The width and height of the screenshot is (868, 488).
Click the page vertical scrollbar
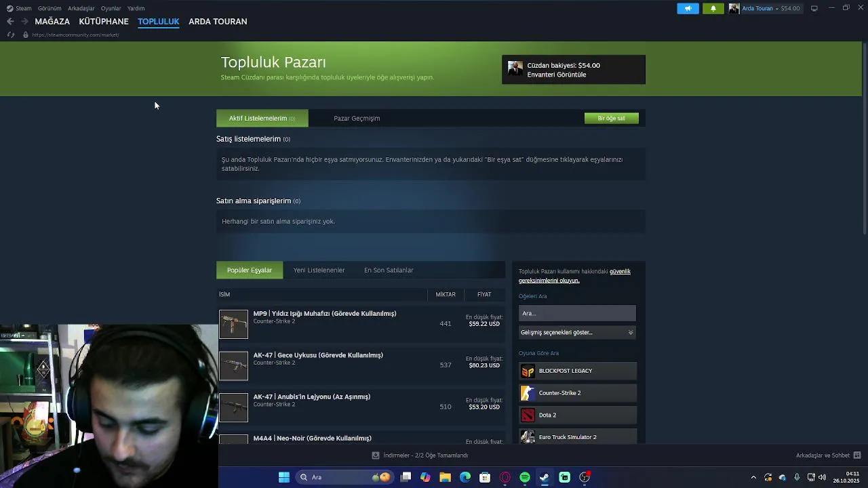point(864,139)
